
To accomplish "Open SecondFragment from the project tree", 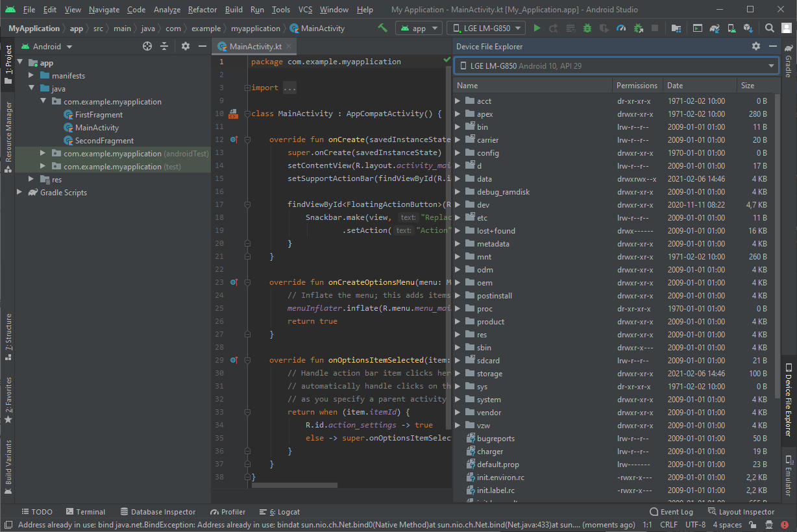I will pyautogui.click(x=104, y=141).
